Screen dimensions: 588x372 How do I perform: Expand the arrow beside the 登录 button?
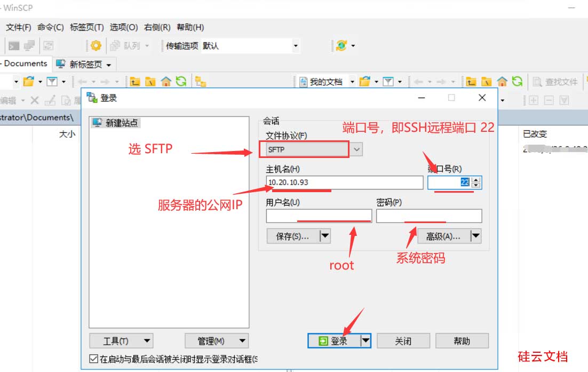(365, 341)
